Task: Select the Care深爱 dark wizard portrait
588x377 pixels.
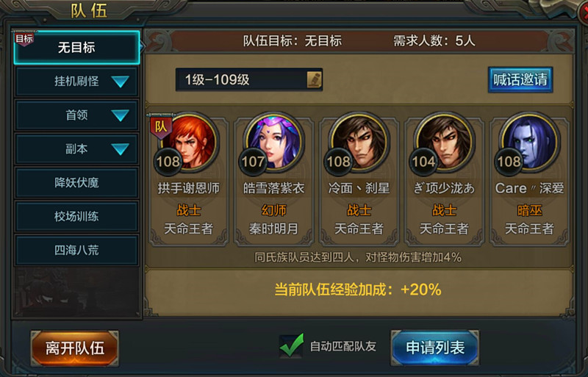Action: (529, 142)
